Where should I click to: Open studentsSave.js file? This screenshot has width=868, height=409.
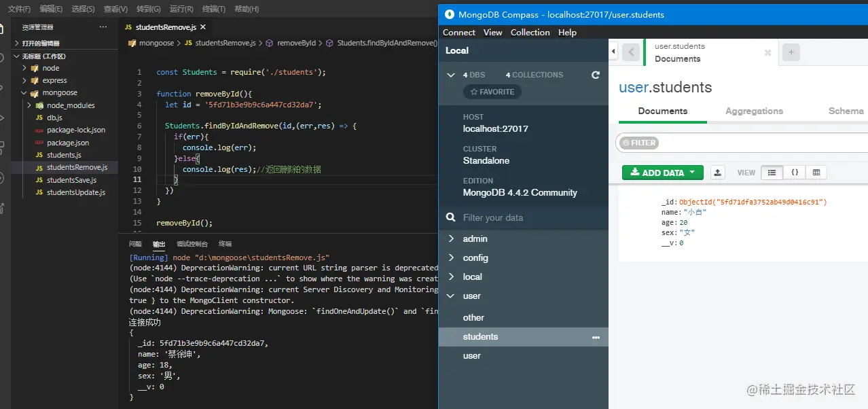point(65,180)
